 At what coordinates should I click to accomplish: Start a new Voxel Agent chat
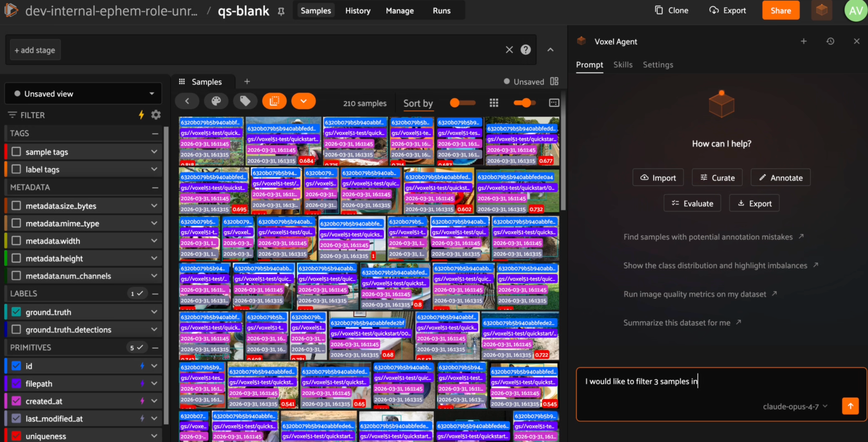pos(804,41)
